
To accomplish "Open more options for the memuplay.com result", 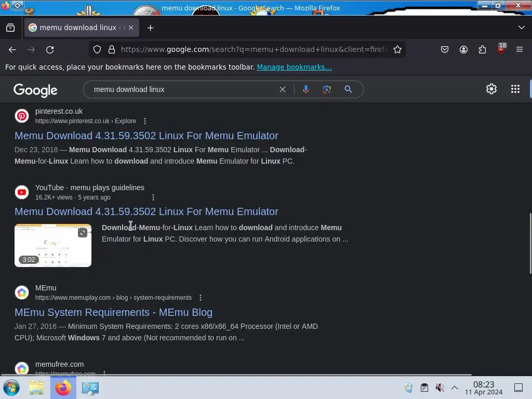I will [201, 298].
